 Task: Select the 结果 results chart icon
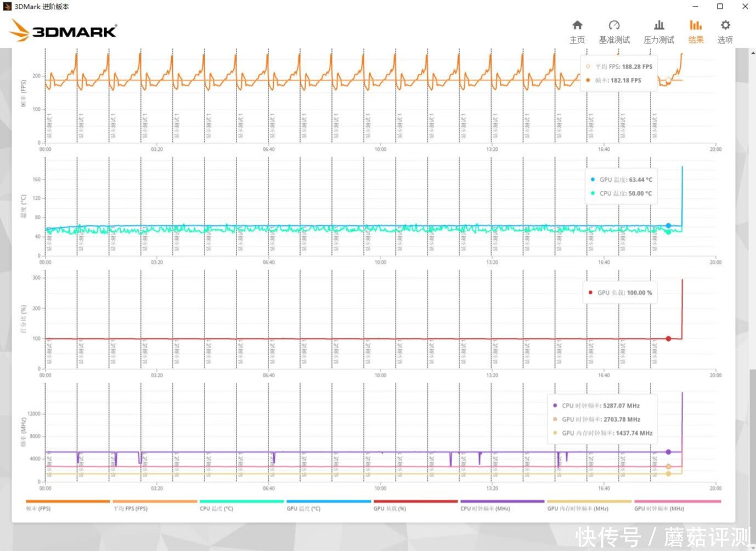pos(696,31)
